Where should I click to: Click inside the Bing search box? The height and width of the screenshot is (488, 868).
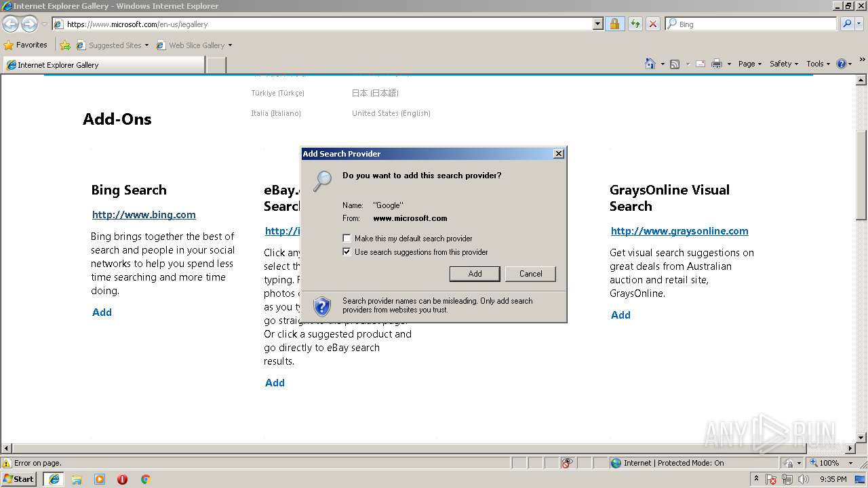(751, 24)
